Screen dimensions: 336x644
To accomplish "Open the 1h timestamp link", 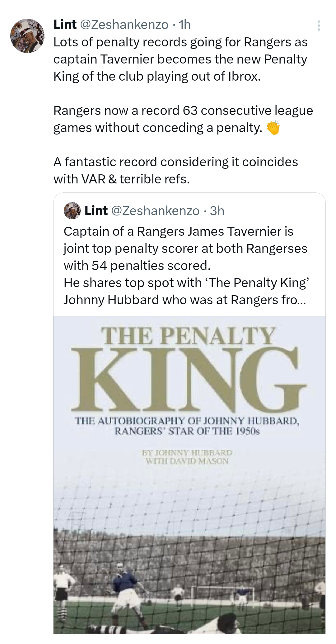I will (185, 25).
